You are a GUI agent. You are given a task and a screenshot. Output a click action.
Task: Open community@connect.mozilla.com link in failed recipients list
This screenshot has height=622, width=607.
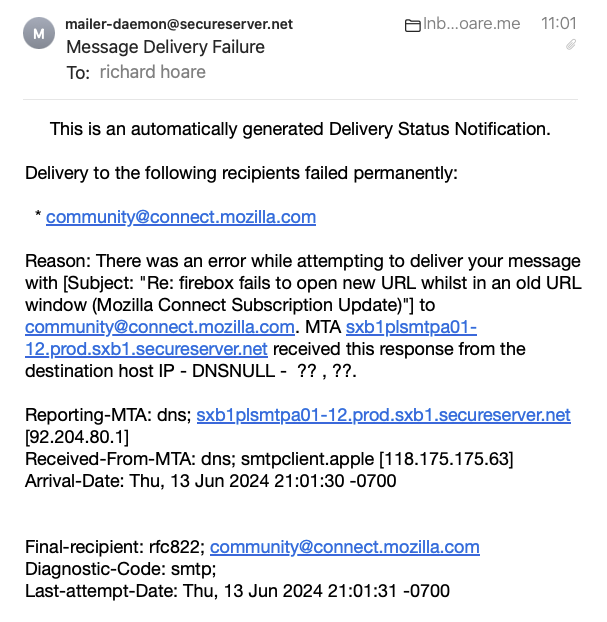click(x=181, y=217)
